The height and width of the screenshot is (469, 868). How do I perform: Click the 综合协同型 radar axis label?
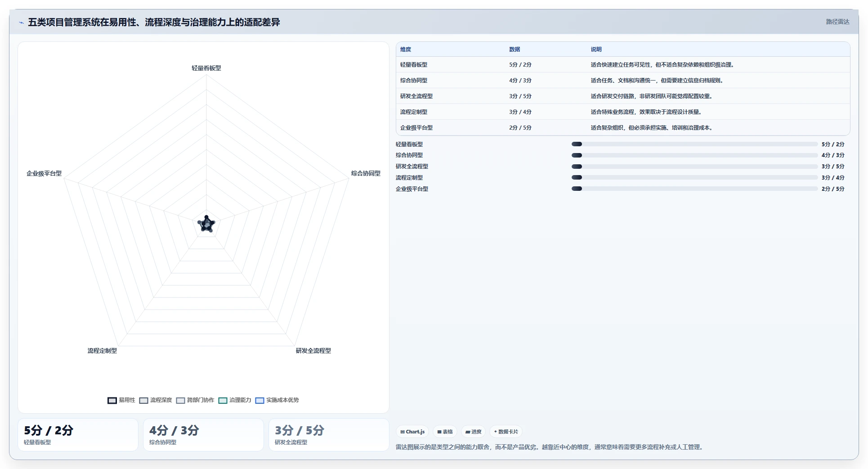click(x=366, y=173)
